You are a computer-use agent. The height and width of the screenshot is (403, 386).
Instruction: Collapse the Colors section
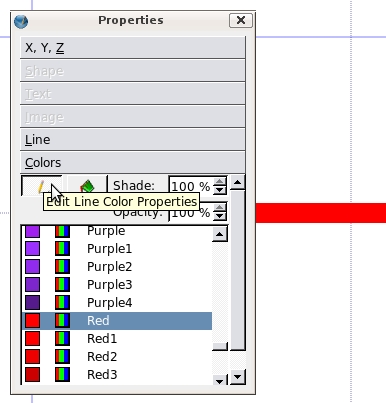[133, 162]
